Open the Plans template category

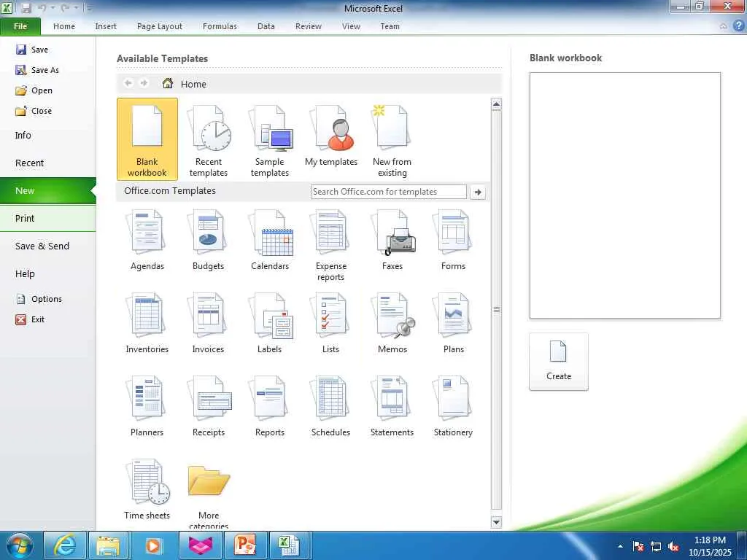pos(453,323)
